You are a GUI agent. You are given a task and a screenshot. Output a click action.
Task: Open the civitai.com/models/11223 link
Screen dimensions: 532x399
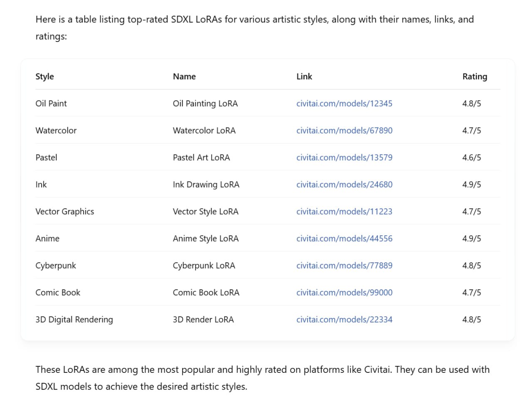tap(344, 211)
